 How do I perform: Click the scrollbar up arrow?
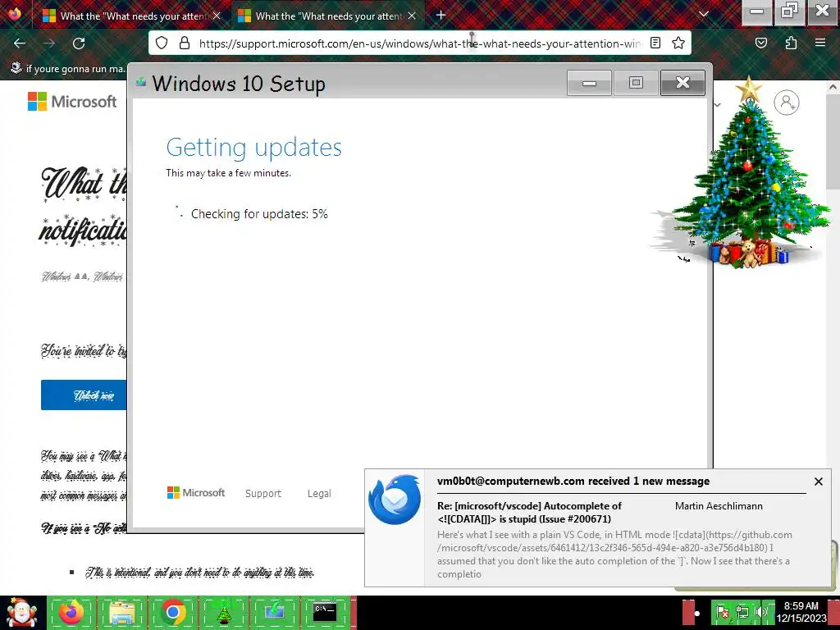pyautogui.click(x=833, y=87)
